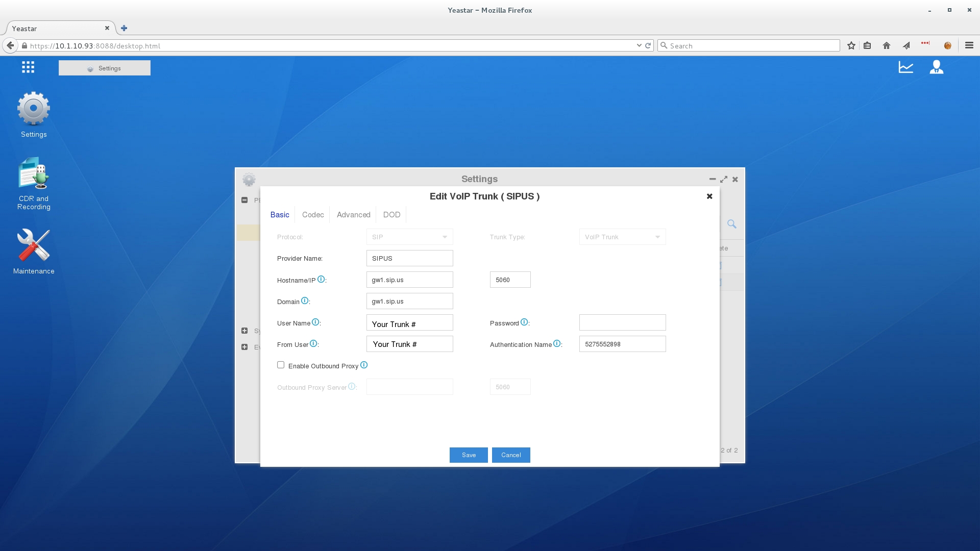
Task: Click the search magnifier in Settings window
Action: (732, 223)
